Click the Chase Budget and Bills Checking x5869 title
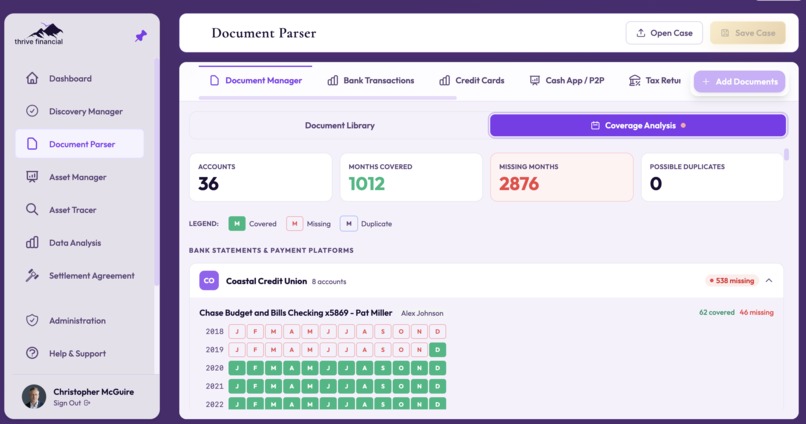 click(296, 312)
